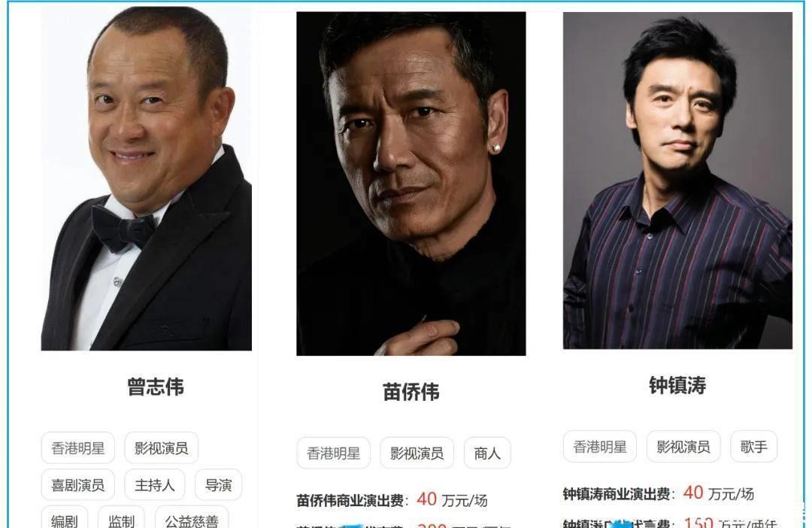812x528 pixels.
Task: Select the 主持人 tag
Action: coord(154,485)
